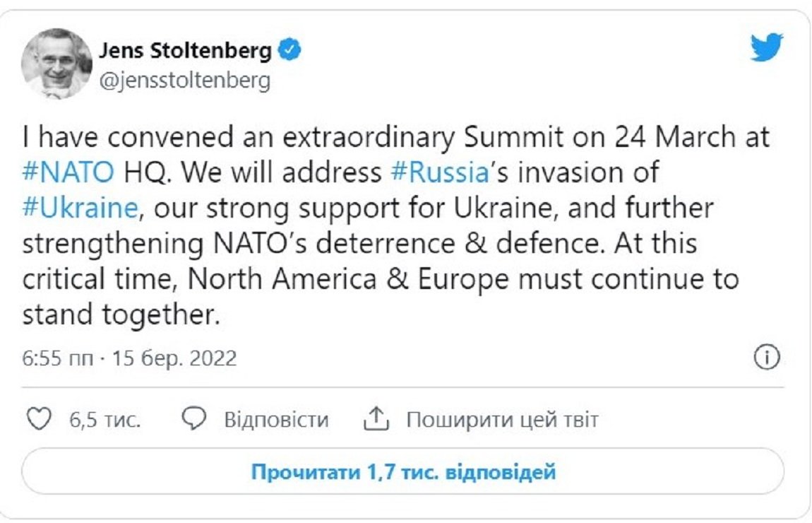This screenshot has height=523, width=812.
Task: Open the @jensstoltenberg handle link
Action: [184, 81]
